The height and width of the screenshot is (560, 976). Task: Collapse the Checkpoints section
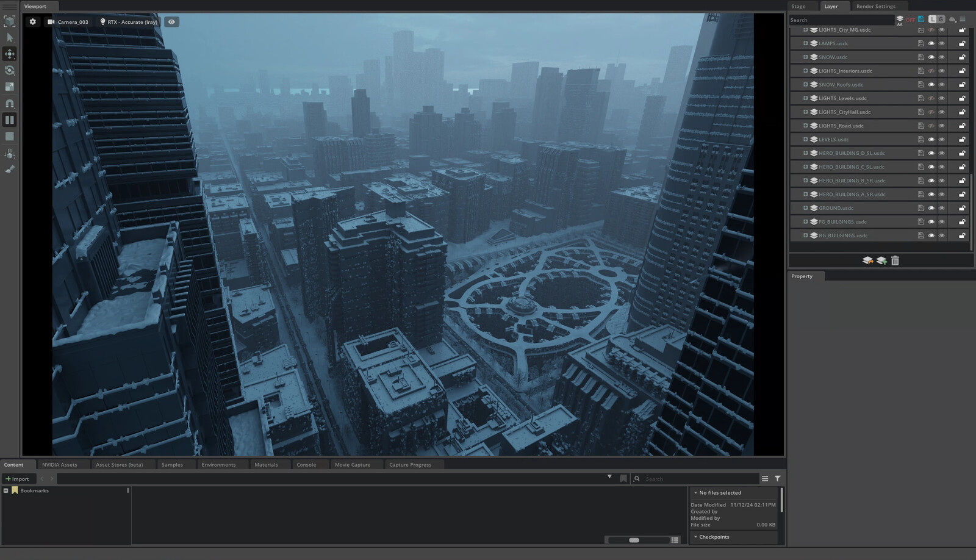[695, 537]
